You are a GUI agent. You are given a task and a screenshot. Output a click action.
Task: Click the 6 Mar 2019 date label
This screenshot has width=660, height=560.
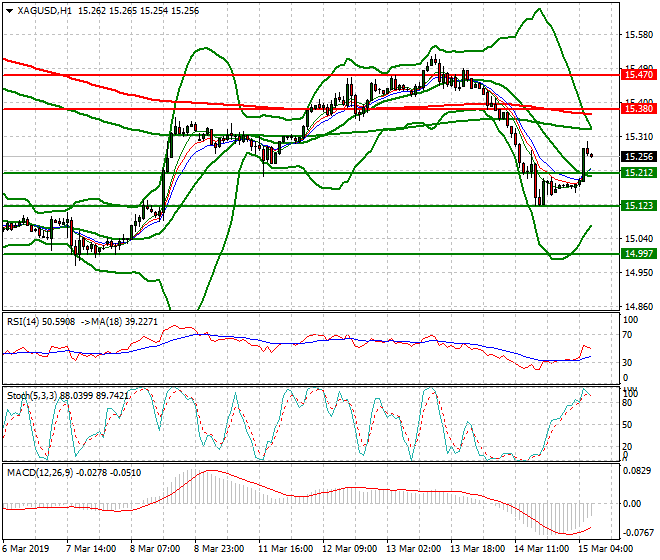coord(25,549)
